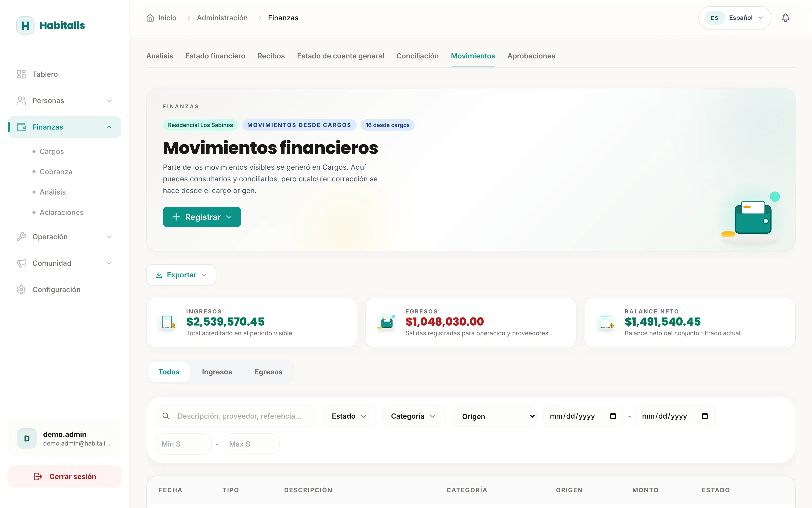Click the MONTO column header
The height and width of the screenshot is (508, 812).
[x=645, y=490]
